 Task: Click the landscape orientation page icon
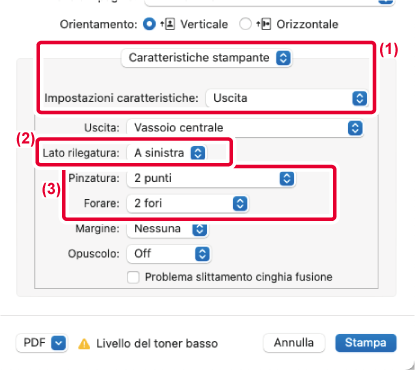point(263,24)
